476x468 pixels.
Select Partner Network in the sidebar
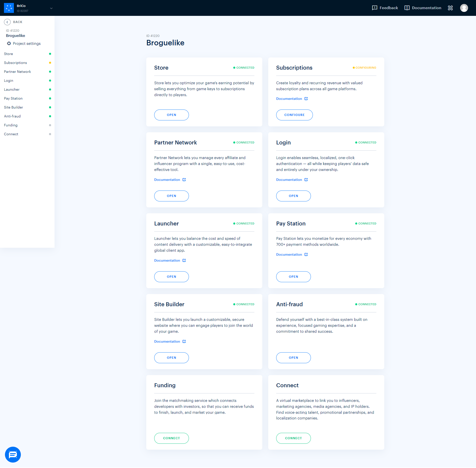click(x=27, y=72)
